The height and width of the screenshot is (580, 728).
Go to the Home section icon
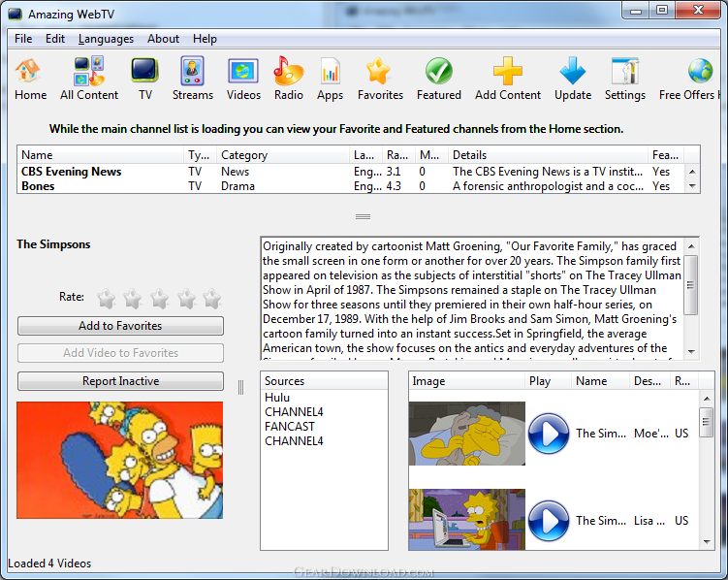(29, 71)
